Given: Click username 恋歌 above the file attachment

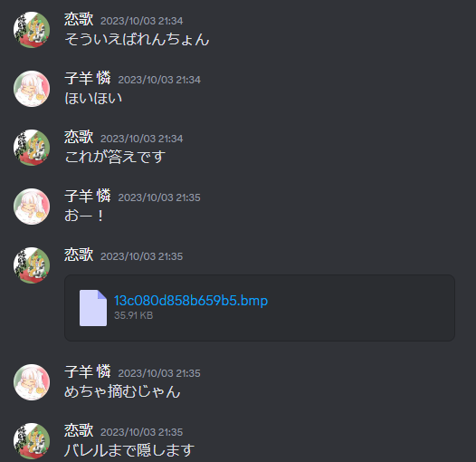Looking at the screenshot, I should [79, 255].
